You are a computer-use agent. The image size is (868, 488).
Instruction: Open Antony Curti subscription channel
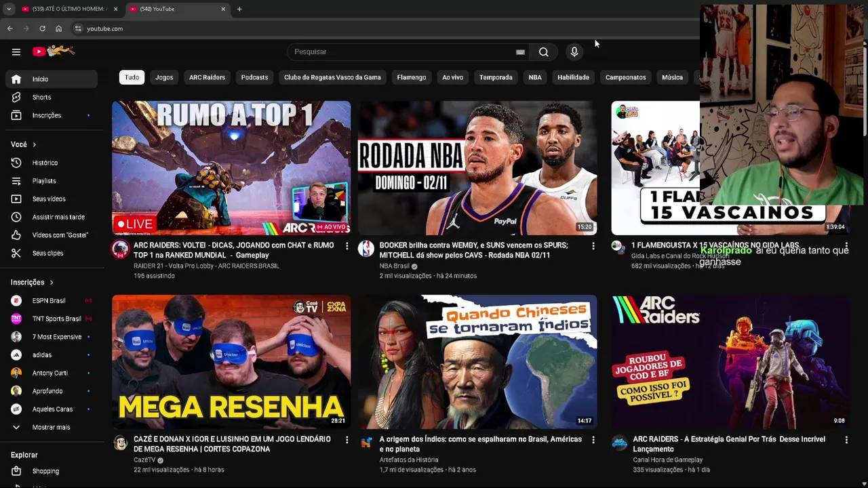coord(52,373)
